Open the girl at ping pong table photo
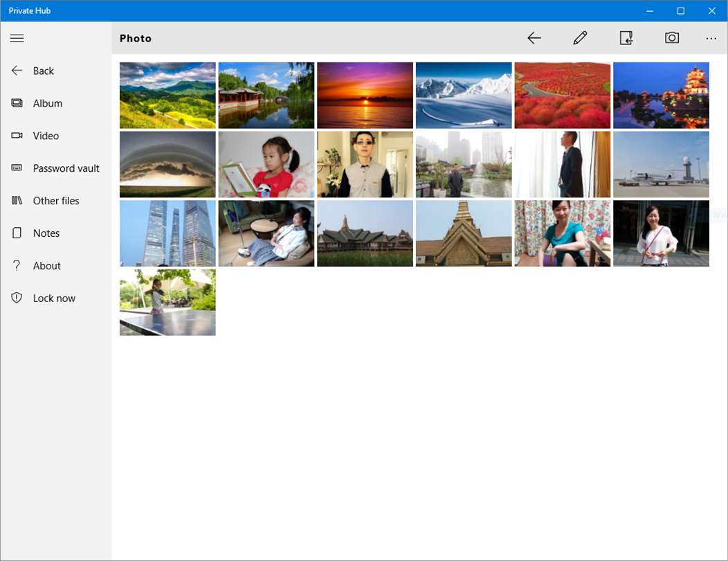This screenshot has width=728, height=561. (167, 302)
